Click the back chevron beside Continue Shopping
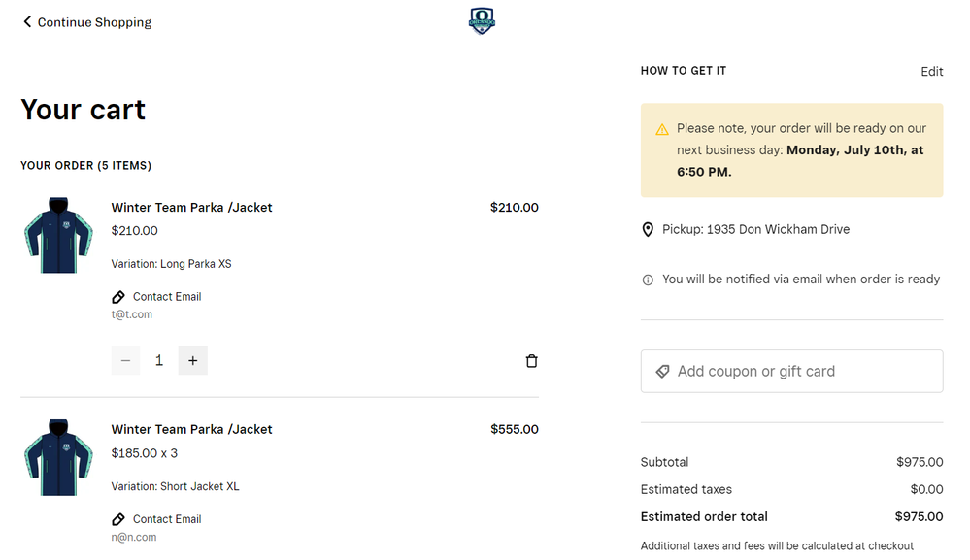 (27, 22)
